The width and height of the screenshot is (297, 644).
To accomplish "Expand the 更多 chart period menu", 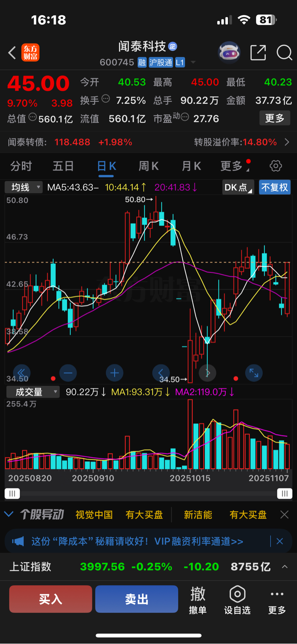I will click(x=234, y=166).
